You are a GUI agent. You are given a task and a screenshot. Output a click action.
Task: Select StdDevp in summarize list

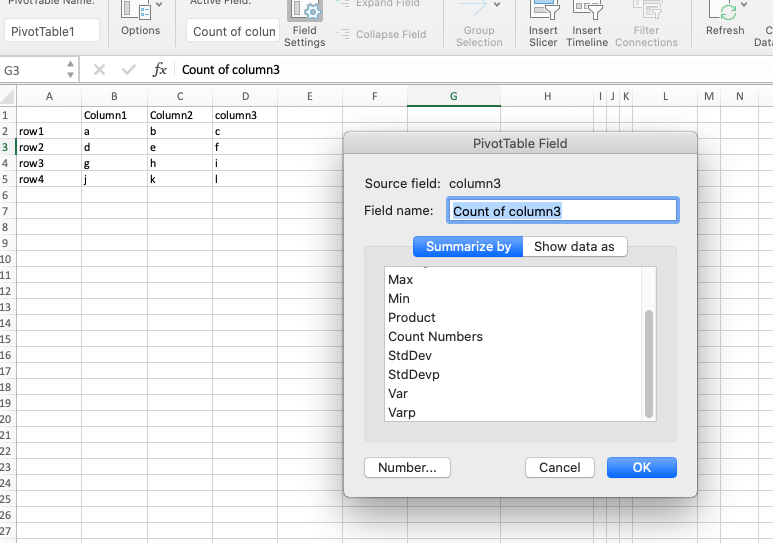tap(513, 374)
